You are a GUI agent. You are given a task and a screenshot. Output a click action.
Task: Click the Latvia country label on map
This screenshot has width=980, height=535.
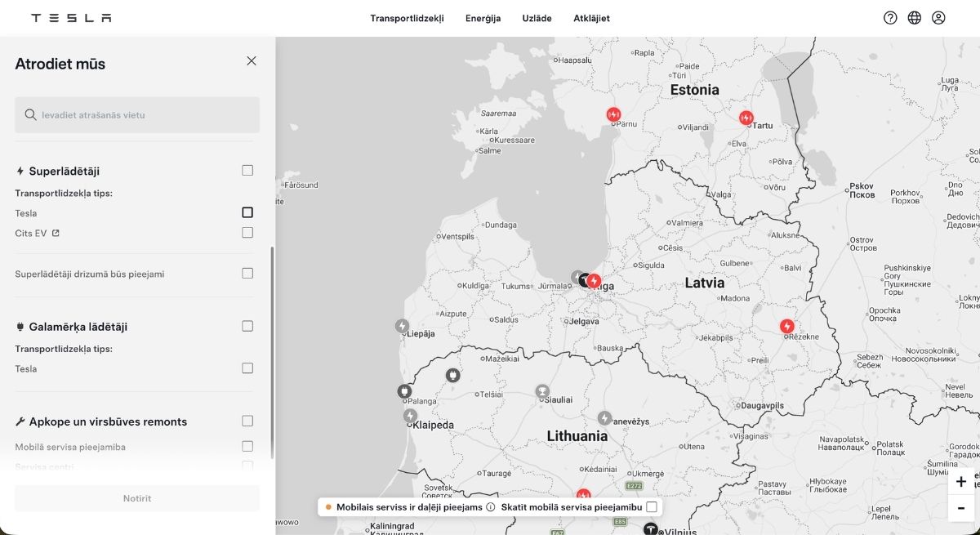(704, 283)
